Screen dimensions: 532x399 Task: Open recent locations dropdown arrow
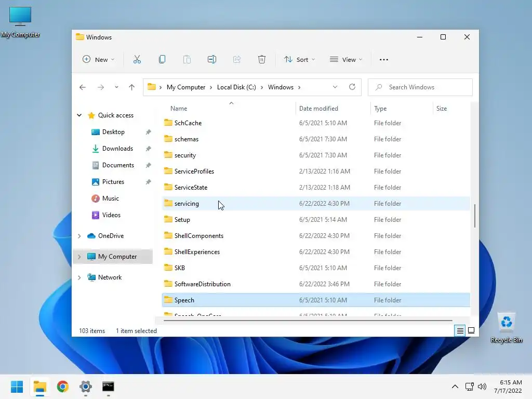[x=116, y=87]
